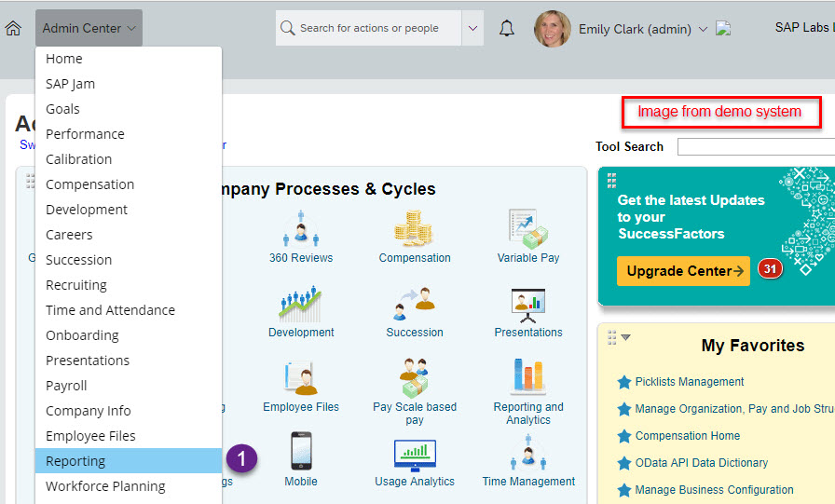Select Onboarding menu entry

(x=129, y=335)
